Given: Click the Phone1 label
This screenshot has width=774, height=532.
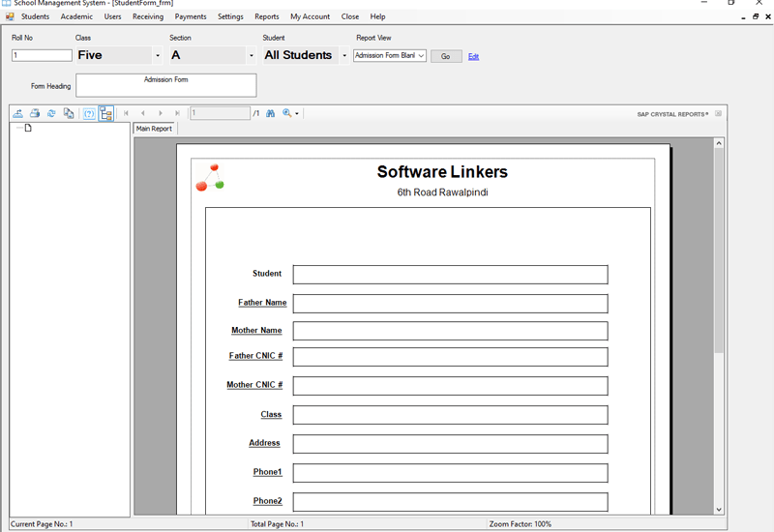Looking at the screenshot, I should tap(268, 472).
